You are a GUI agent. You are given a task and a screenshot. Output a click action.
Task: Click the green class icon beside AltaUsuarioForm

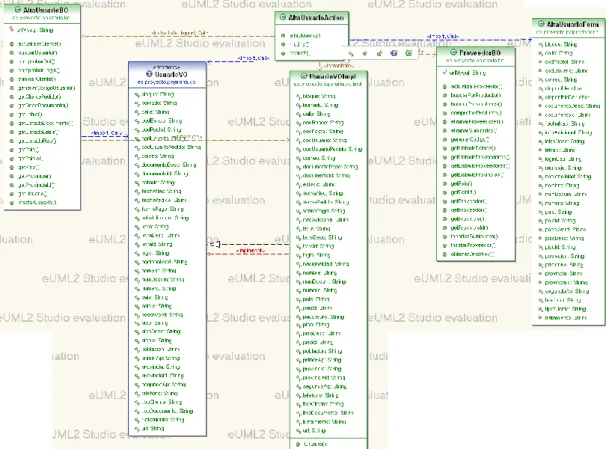541,24
